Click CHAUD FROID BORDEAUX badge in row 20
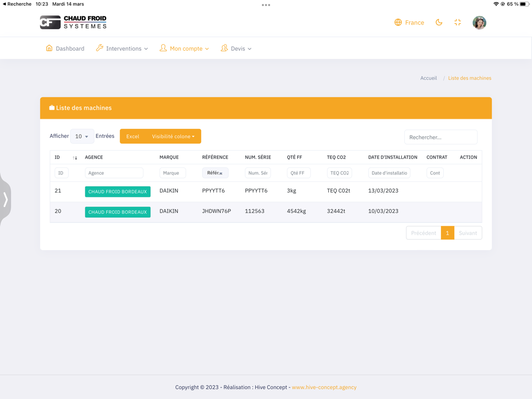Screen dimensions: 532x399 click(118, 212)
